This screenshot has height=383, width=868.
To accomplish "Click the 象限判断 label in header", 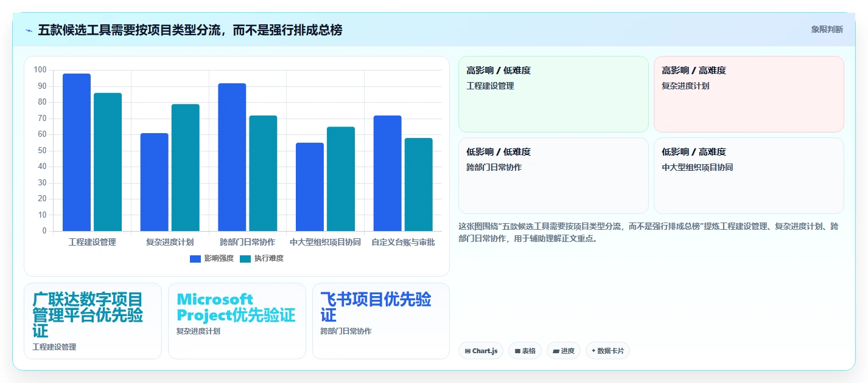I will [x=827, y=29].
